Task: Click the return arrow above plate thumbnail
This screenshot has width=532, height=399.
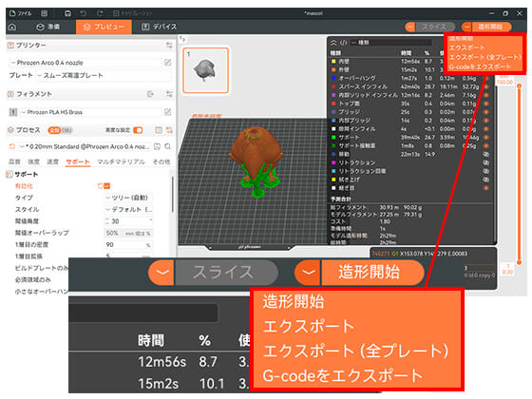Action: pos(182,39)
